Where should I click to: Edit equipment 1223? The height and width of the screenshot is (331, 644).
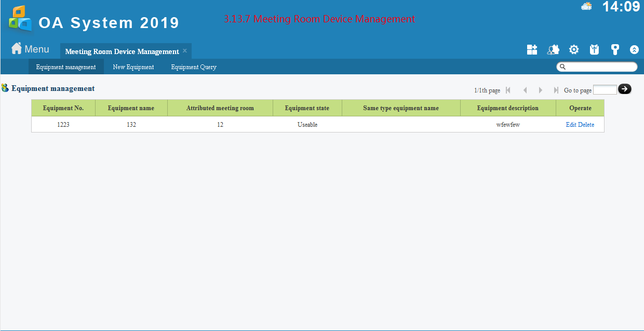571,125
